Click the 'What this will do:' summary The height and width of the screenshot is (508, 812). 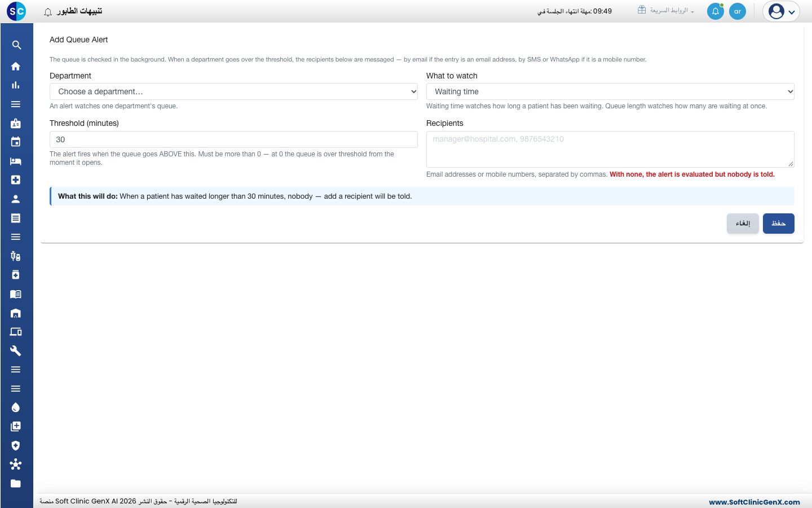point(422,196)
